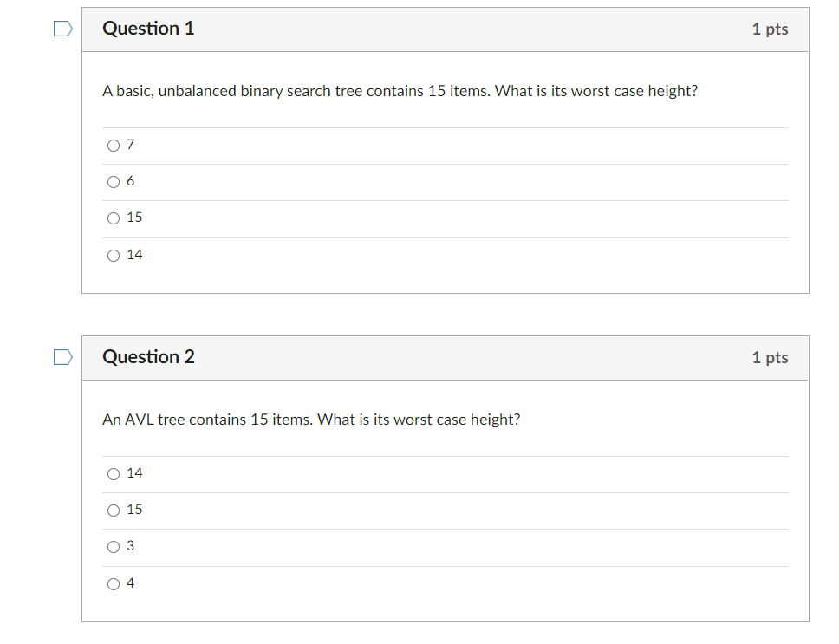Image resolution: width=839 pixels, height=644 pixels.
Task: Click the Question 2 header
Action: point(148,356)
